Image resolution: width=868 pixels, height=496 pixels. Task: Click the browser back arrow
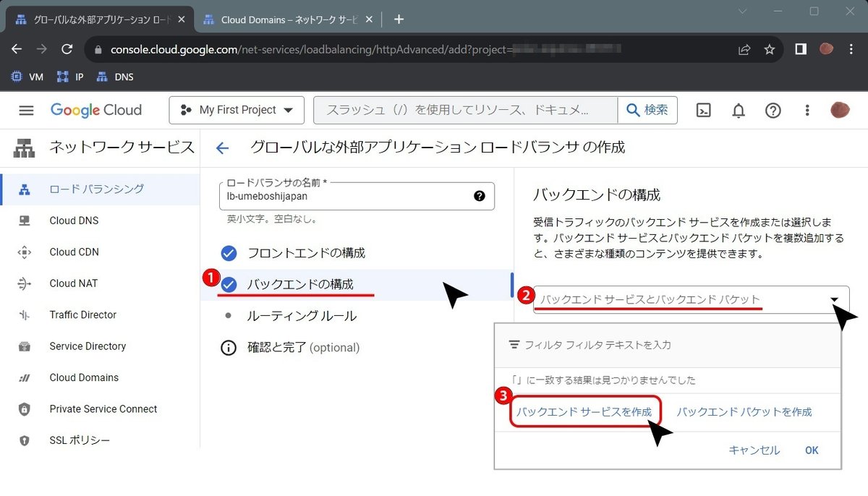click(17, 49)
